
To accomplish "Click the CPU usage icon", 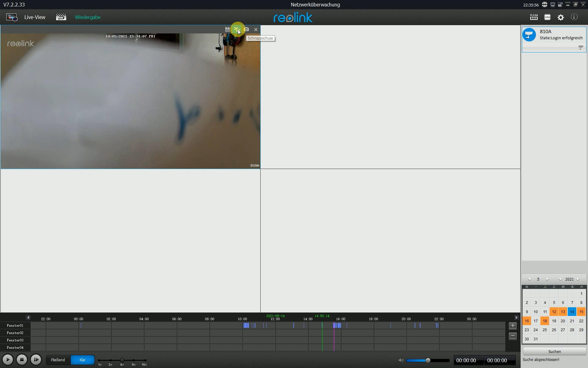I will point(547,17).
